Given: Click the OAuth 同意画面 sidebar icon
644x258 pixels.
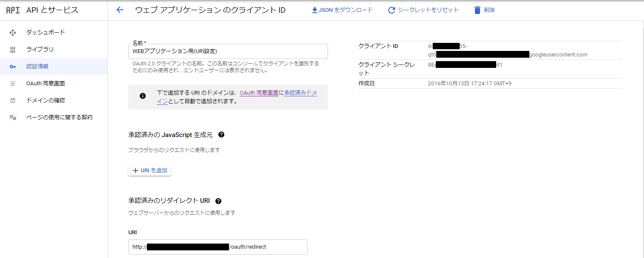Looking at the screenshot, I should click(13, 84).
